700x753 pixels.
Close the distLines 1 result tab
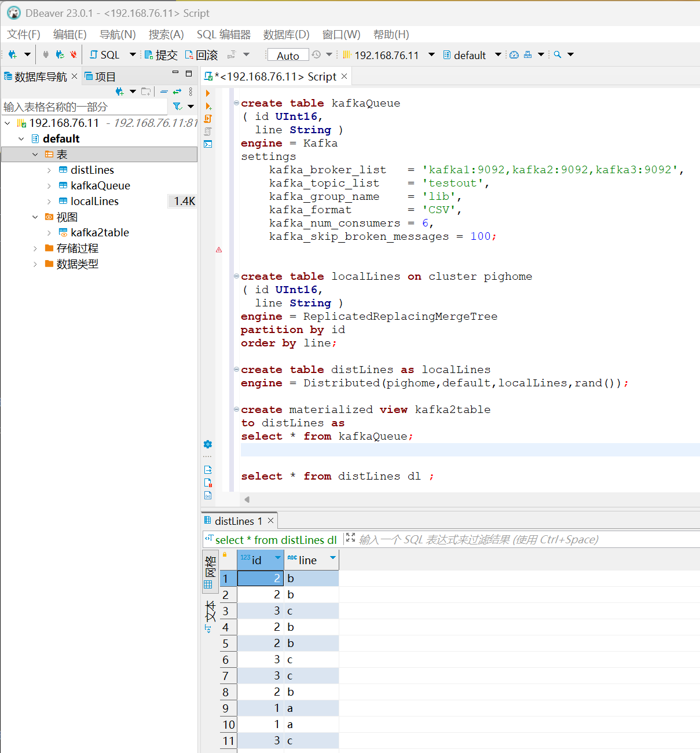[x=270, y=521]
